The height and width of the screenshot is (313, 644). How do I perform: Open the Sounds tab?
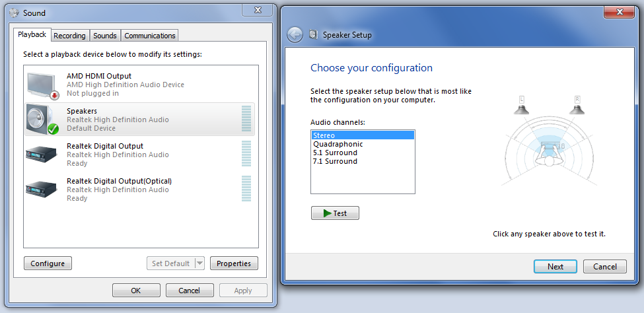tap(105, 36)
